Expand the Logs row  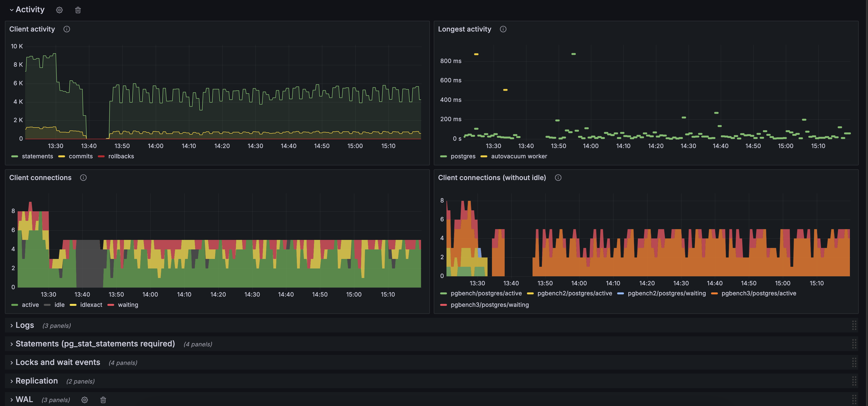(x=24, y=325)
